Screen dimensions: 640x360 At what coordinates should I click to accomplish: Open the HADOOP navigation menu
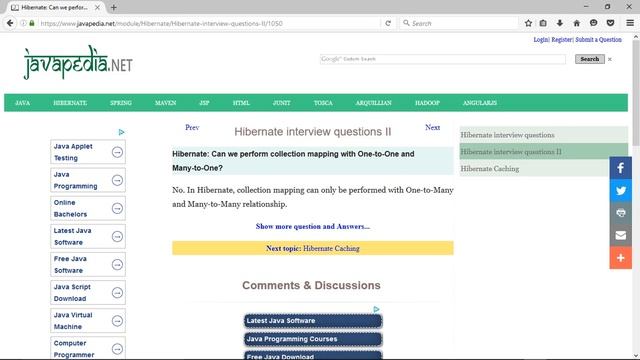pos(427,103)
